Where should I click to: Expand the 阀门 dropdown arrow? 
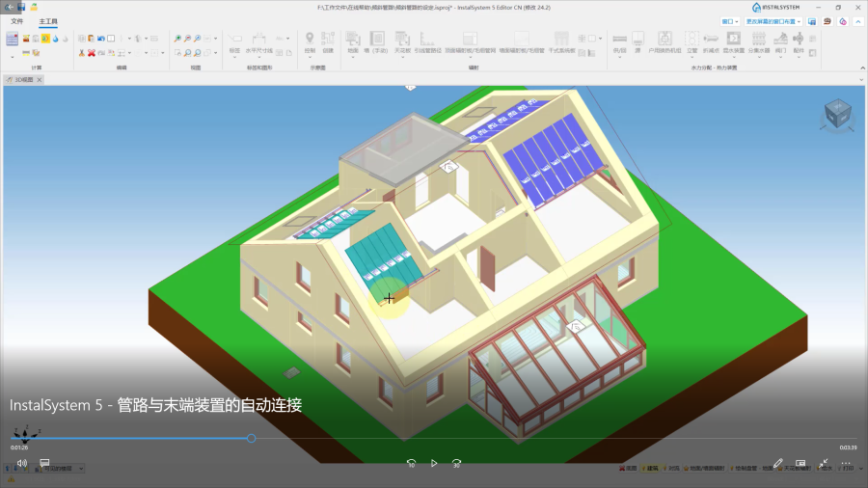780,57
